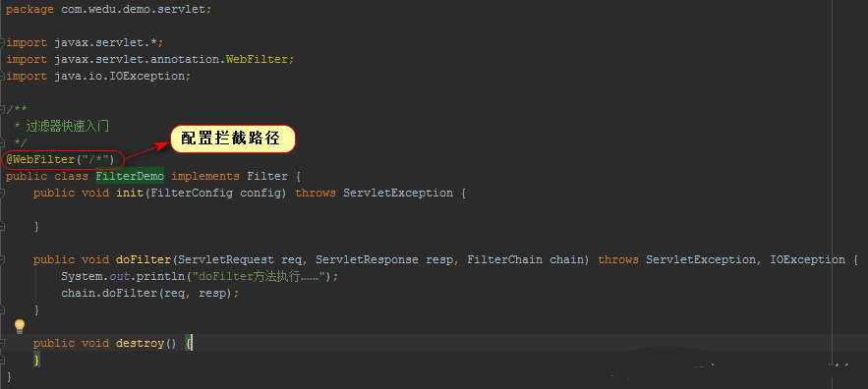Click the @WebFilter annotation on the class
Screen dimensions: 868x389
[60, 160]
